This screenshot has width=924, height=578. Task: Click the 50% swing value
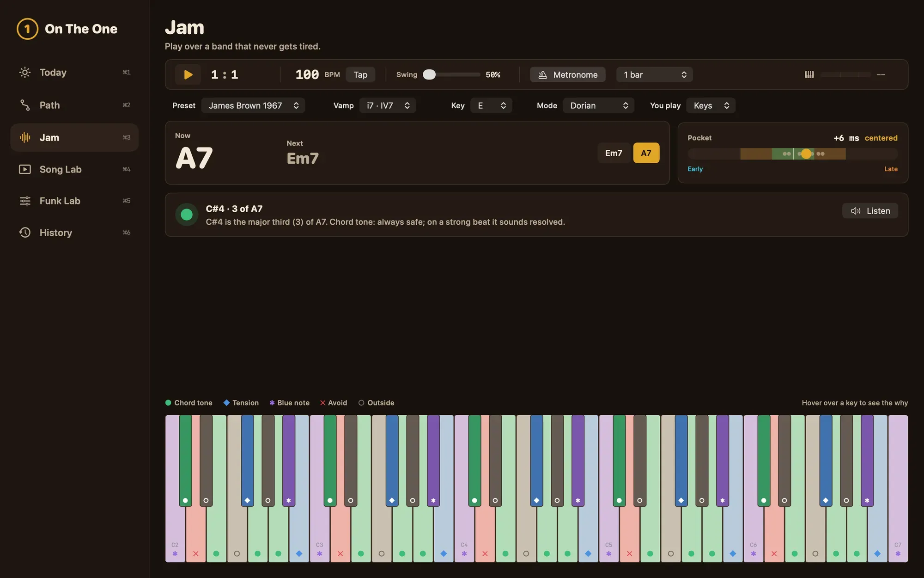pos(493,74)
